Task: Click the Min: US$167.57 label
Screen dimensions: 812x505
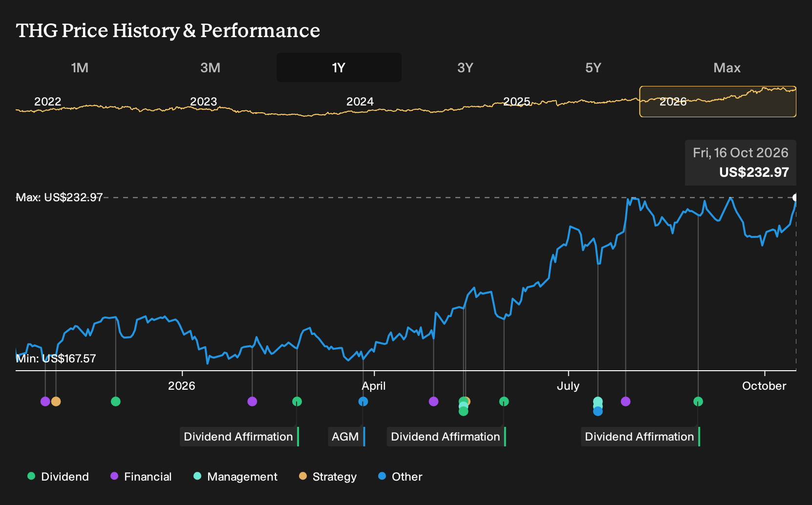Action: click(56, 358)
